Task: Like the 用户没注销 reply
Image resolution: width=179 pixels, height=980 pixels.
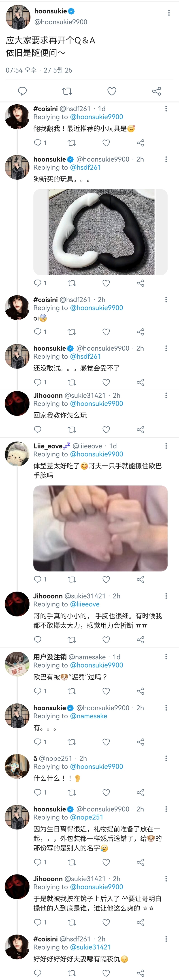Action: pyautogui.click(x=107, y=691)
